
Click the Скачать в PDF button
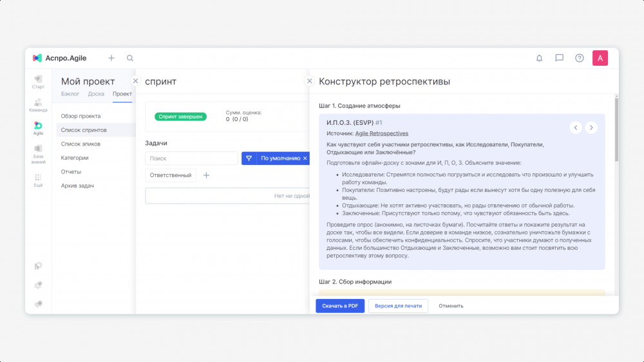340,306
